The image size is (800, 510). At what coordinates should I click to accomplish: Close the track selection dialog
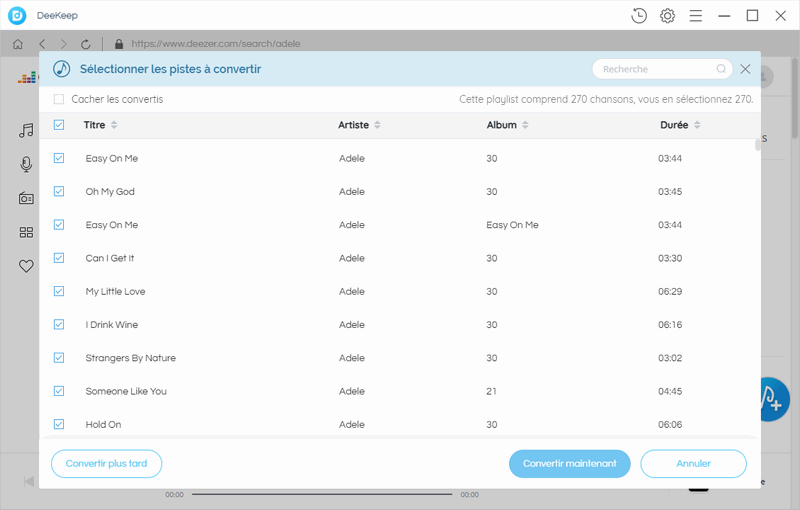click(745, 69)
